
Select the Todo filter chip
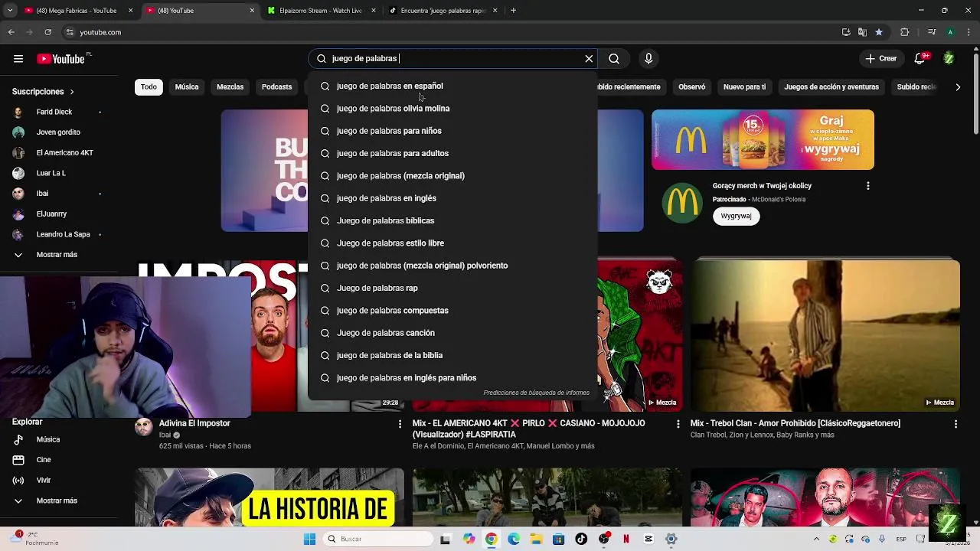[149, 87]
